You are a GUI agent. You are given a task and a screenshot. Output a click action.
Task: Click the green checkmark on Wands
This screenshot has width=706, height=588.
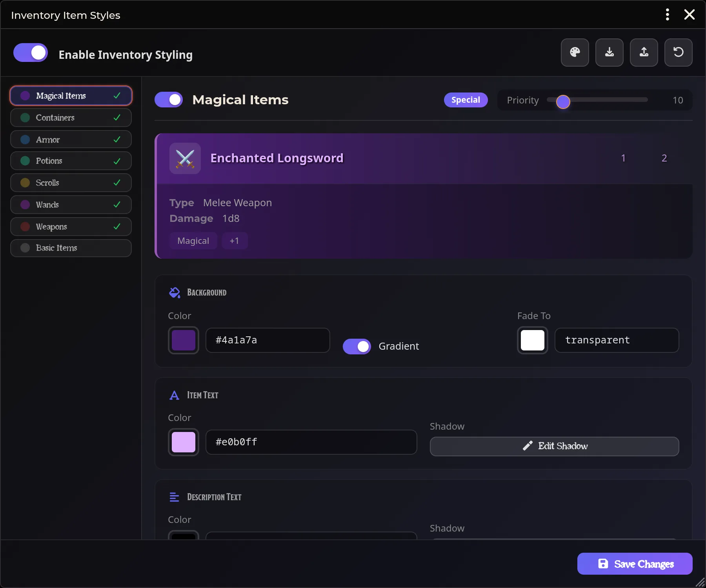(x=117, y=205)
